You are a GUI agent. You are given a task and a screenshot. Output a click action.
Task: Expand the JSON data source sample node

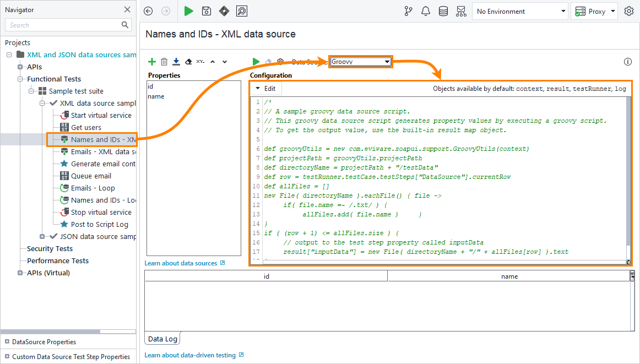pyautogui.click(x=42, y=236)
